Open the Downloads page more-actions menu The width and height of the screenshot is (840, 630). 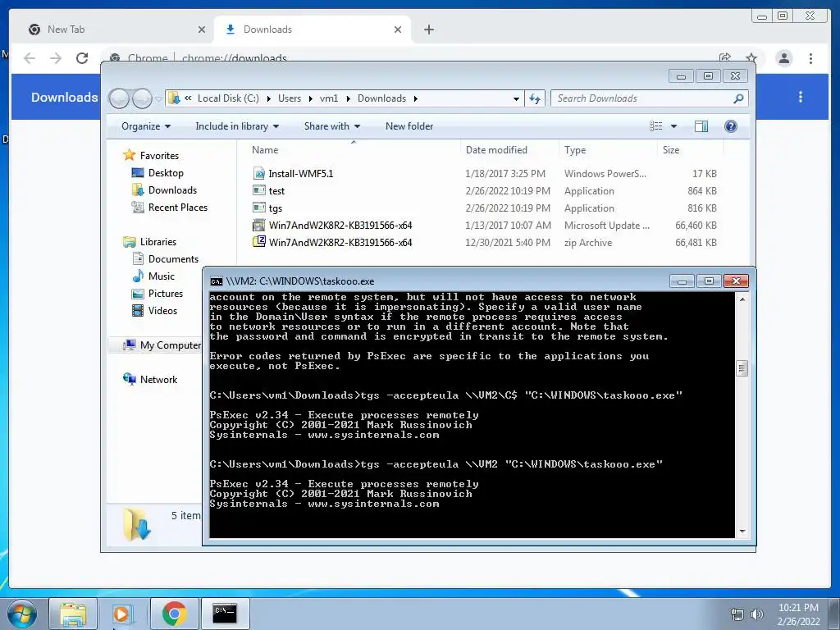(801, 97)
